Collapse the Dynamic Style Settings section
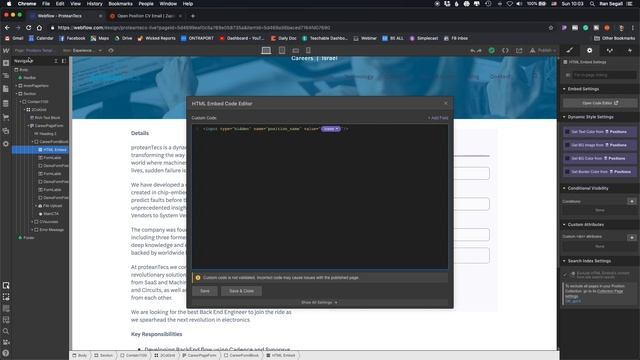This screenshot has width=640, height=360. coord(564,117)
